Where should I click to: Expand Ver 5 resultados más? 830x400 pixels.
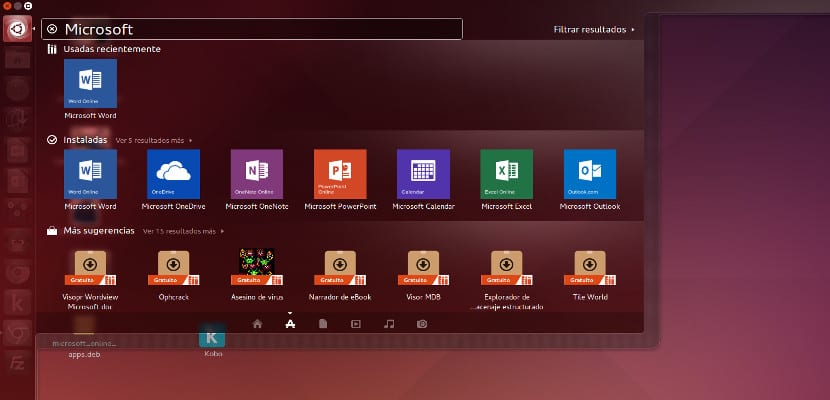coord(154,141)
